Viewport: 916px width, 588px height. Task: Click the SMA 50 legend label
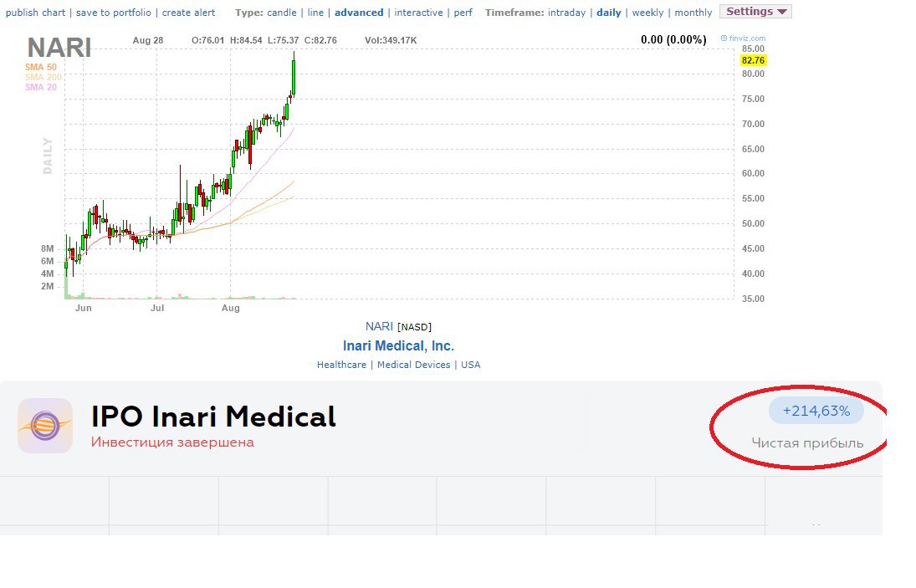click(x=41, y=67)
